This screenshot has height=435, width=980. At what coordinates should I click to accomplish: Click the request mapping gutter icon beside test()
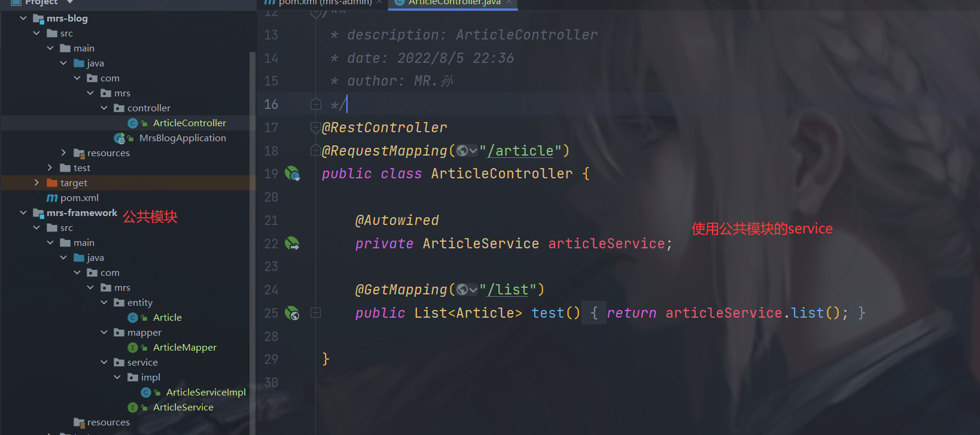292,313
